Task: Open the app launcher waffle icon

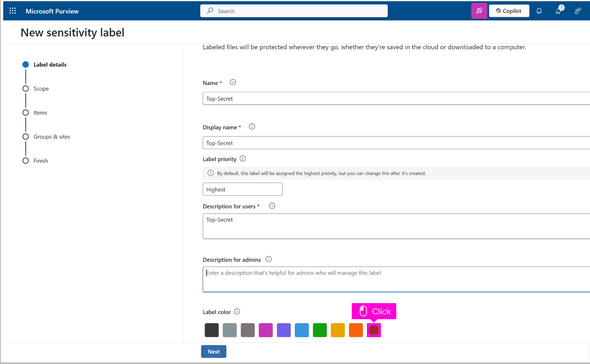Action: click(13, 11)
